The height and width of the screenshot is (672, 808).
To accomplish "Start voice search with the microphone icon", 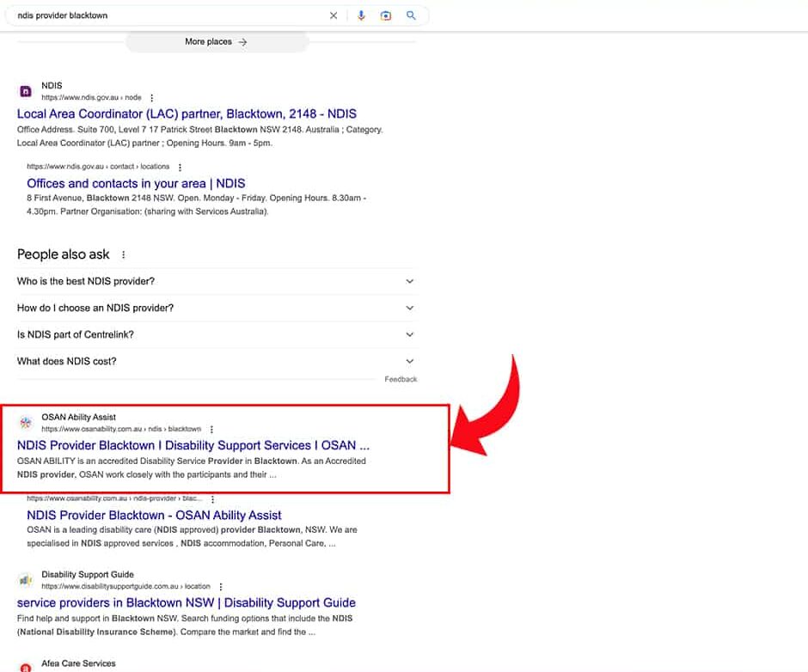I will (x=361, y=15).
